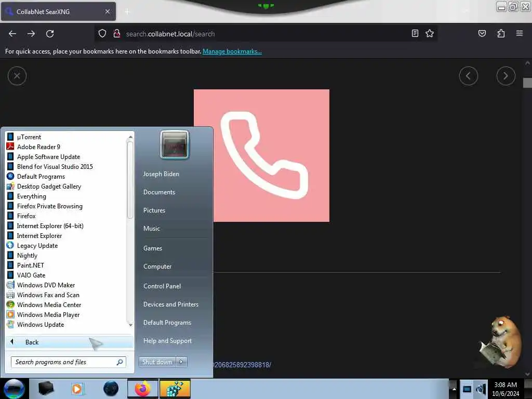This screenshot has width=532, height=399.
Task: Open a new browser tab
Action: click(x=127, y=11)
